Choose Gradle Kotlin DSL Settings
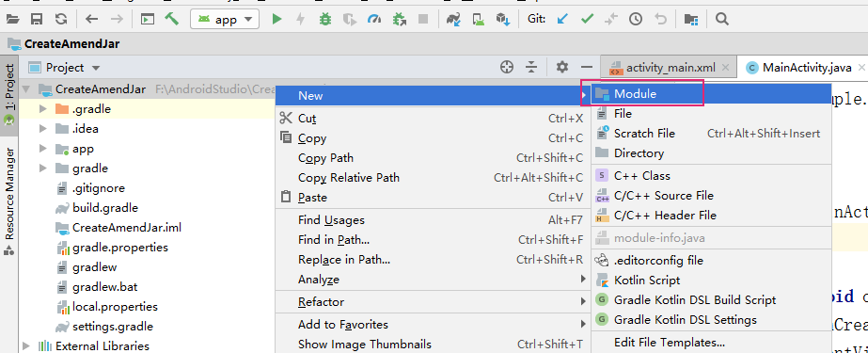Viewport: 868px width, 353px height. tap(711, 320)
